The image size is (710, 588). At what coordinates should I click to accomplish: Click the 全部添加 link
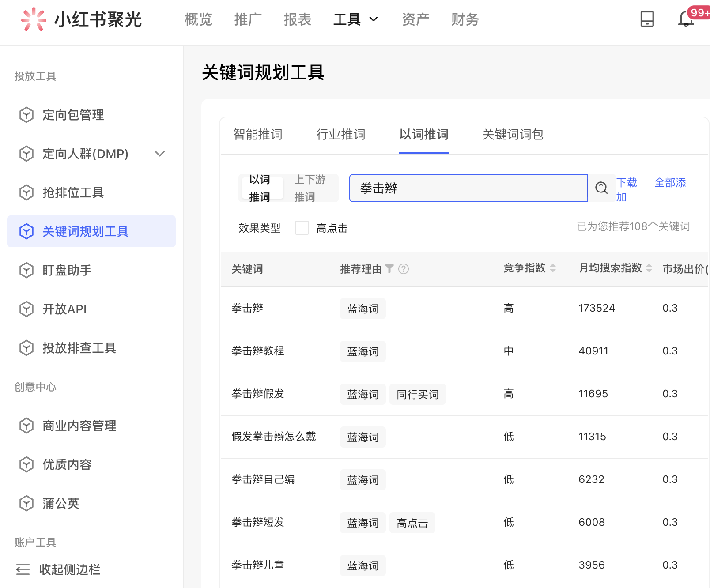670,183
